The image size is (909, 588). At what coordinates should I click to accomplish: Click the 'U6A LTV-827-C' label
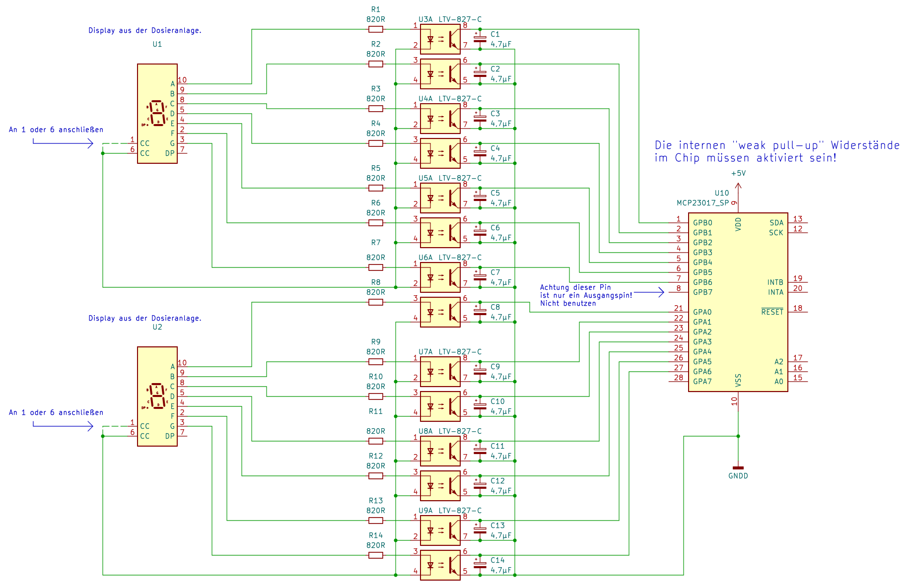pyautogui.click(x=450, y=258)
